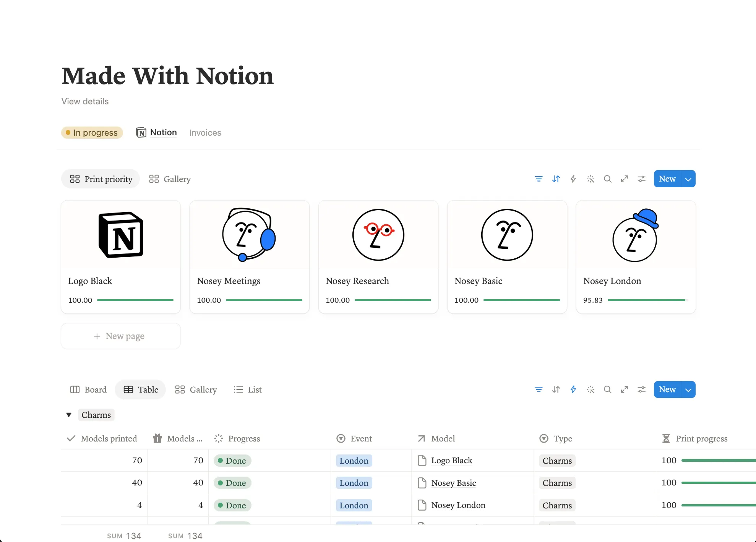The height and width of the screenshot is (542, 756).
Task: Click Notion logo icon beside Notion label
Action: click(141, 133)
